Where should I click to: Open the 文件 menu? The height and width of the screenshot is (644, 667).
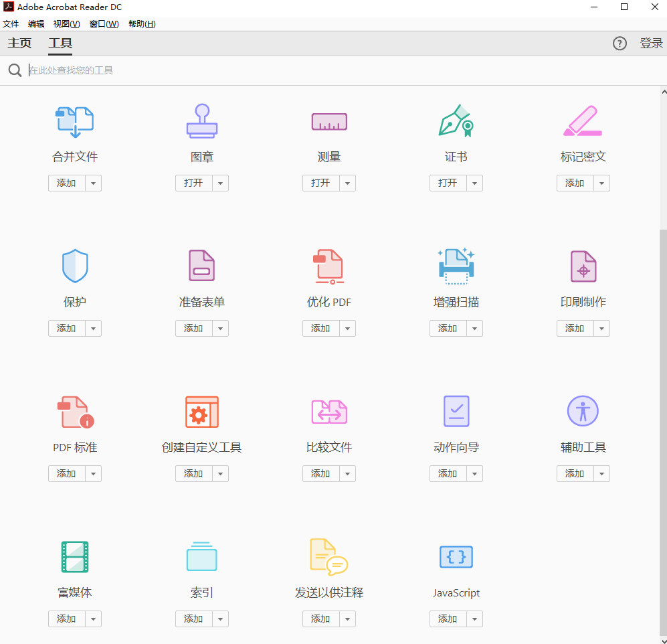tap(11, 24)
